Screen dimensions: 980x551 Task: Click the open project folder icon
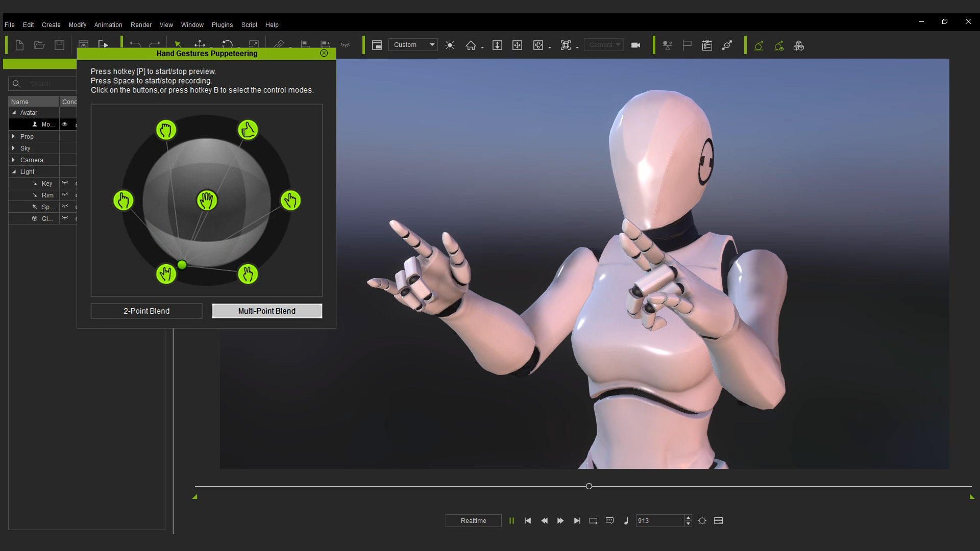coord(39,45)
